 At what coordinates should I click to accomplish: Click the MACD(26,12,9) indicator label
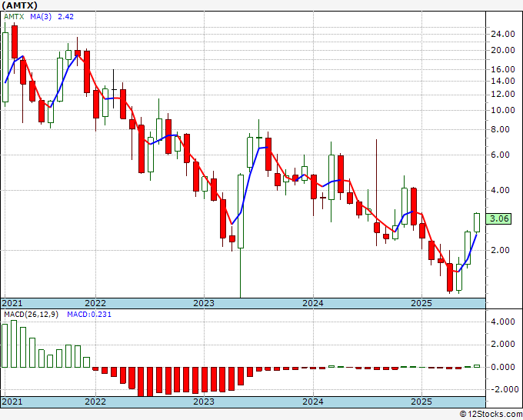(31, 315)
